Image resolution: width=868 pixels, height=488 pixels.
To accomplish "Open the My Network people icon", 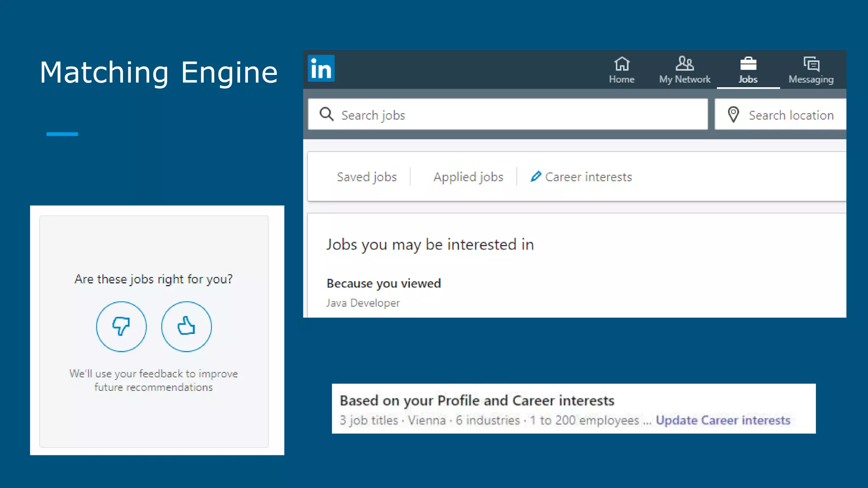I will click(x=684, y=64).
